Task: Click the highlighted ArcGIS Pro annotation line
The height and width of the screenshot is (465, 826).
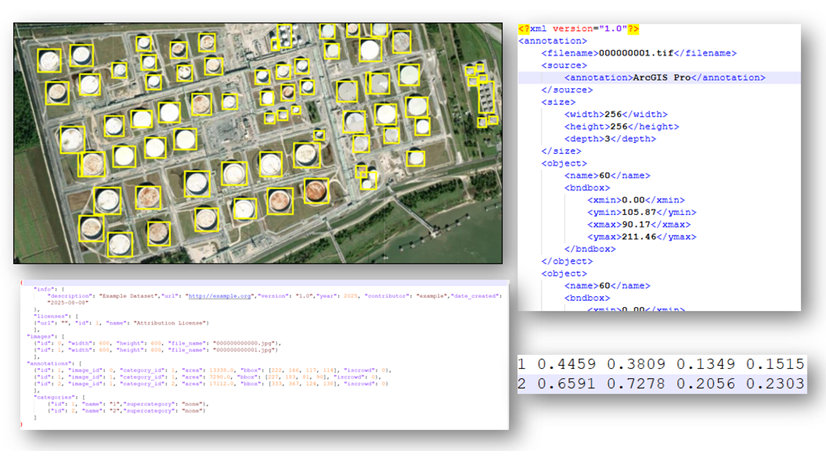Action: tap(665, 77)
